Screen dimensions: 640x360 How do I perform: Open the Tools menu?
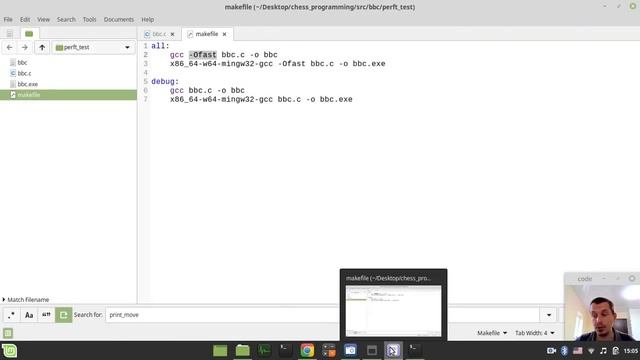89,20
